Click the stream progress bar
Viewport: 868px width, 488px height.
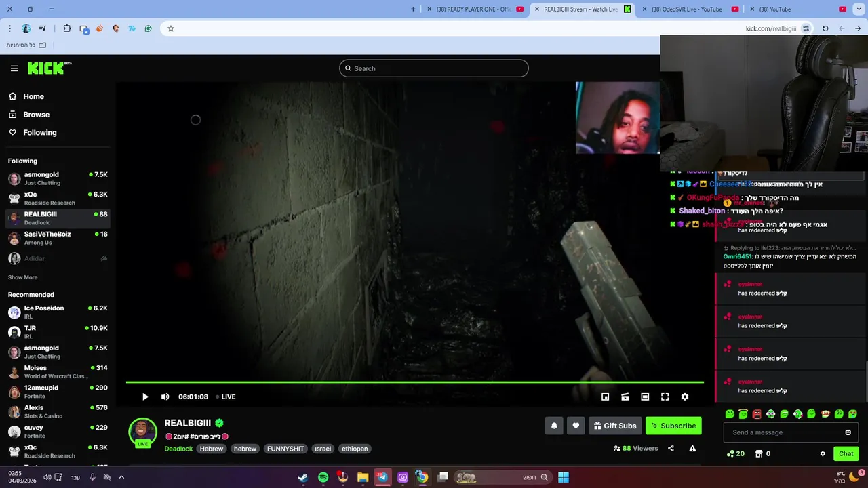point(414,382)
